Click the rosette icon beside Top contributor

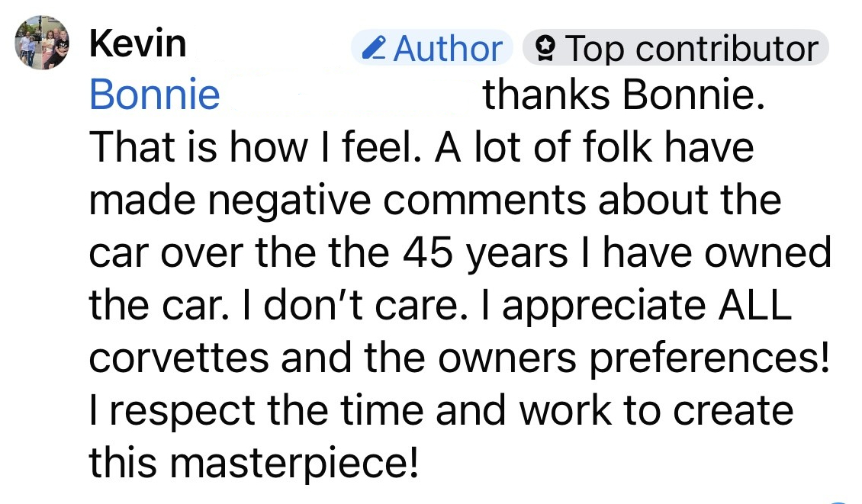[x=545, y=48]
